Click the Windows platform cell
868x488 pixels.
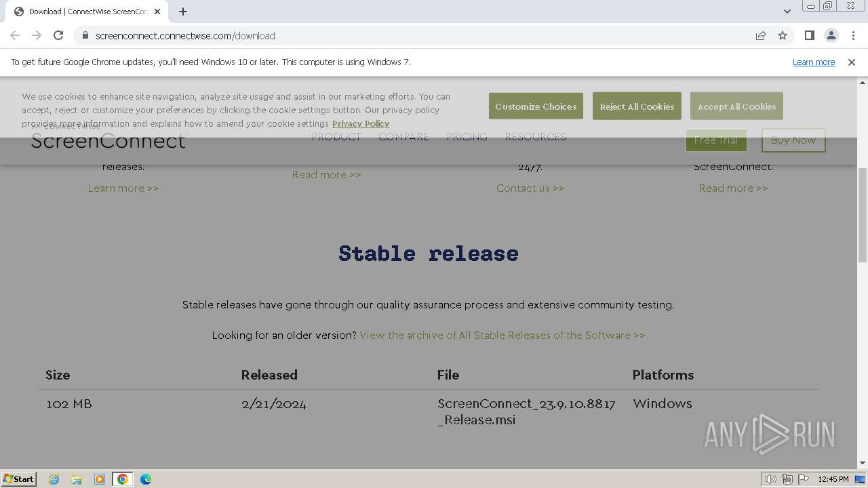click(663, 404)
